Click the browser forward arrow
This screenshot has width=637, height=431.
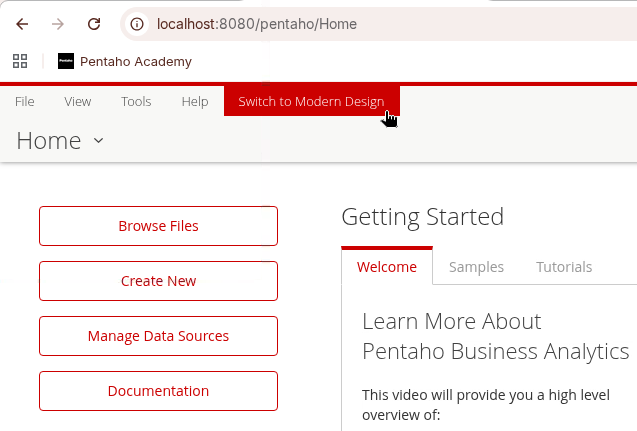[x=58, y=23]
